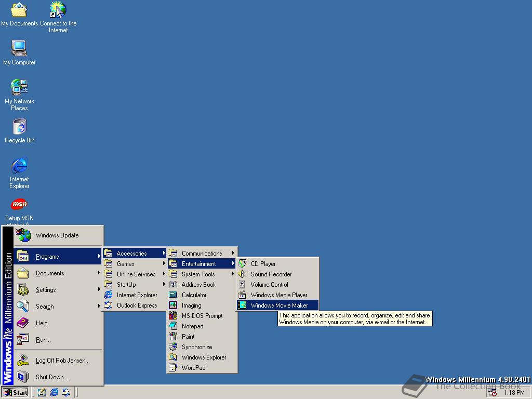Click the Sound Recorder icon
Image resolution: width=532 pixels, height=399 pixels.
click(x=242, y=274)
